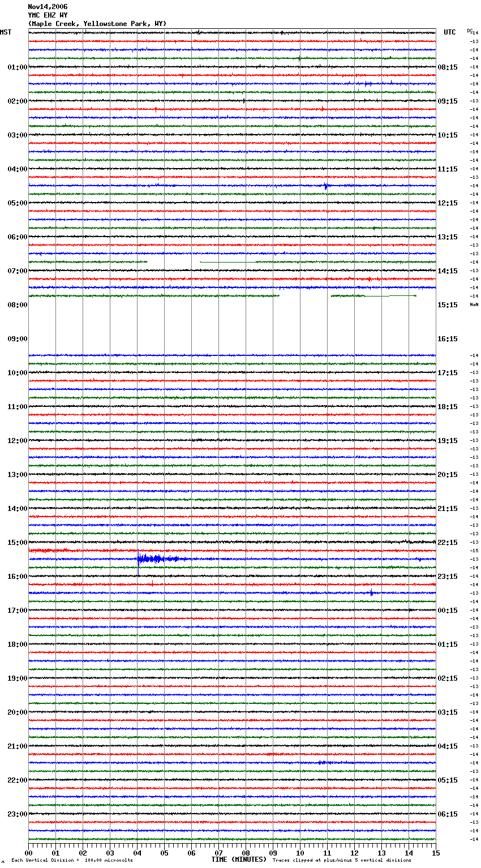Click the Maple Creek, Yellowstone Park location title
This screenshot has width=481, height=868.
point(97,24)
